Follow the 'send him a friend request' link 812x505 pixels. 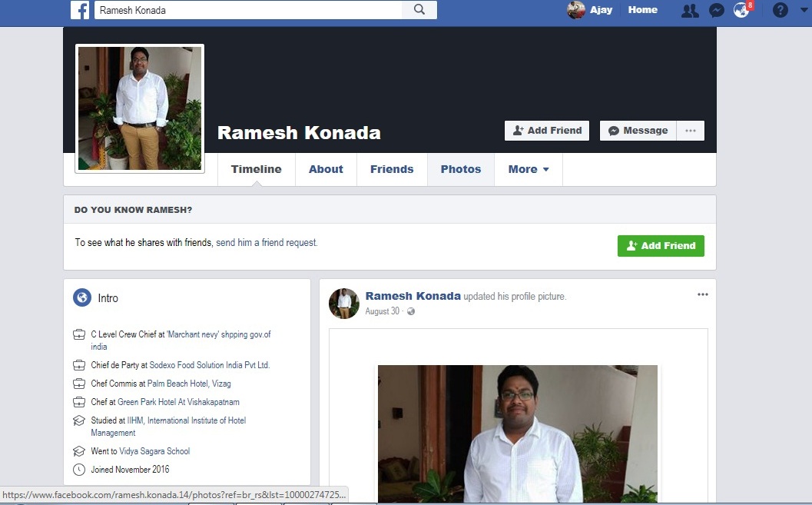click(x=266, y=242)
